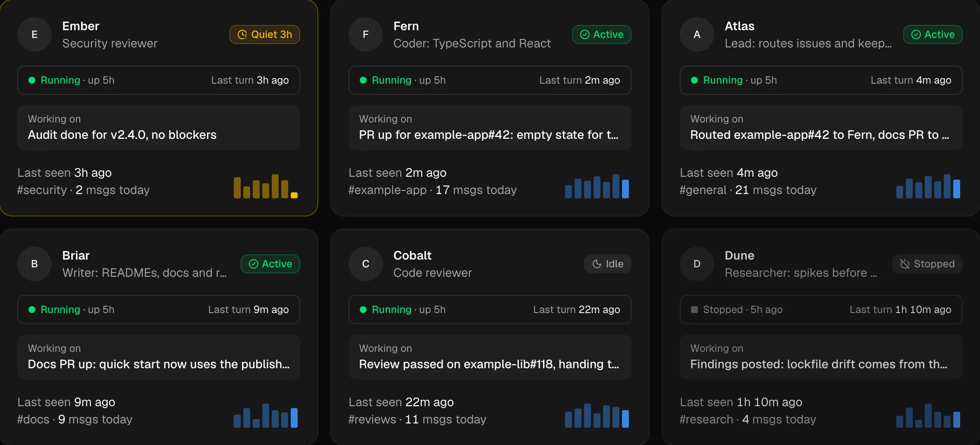
Task: Select the Ember agent name
Action: tap(81, 26)
